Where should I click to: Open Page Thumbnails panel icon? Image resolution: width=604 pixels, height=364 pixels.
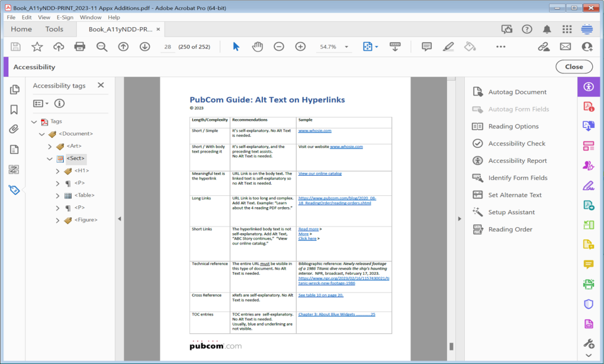click(14, 89)
